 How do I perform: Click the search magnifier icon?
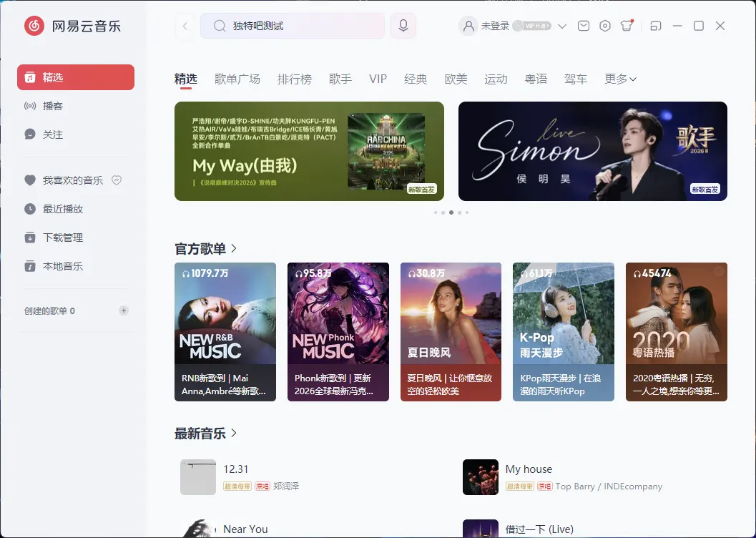tap(220, 26)
